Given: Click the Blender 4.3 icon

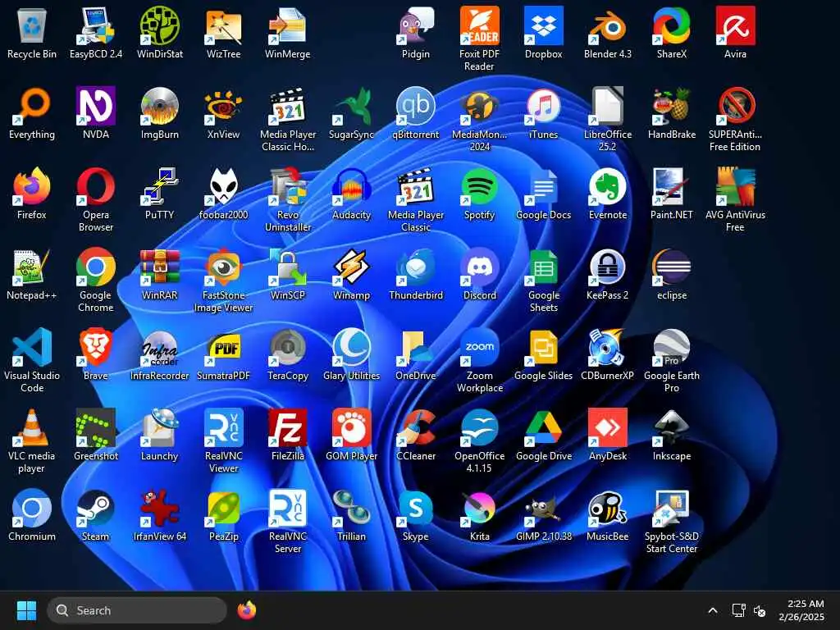Looking at the screenshot, I should [608, 25].
